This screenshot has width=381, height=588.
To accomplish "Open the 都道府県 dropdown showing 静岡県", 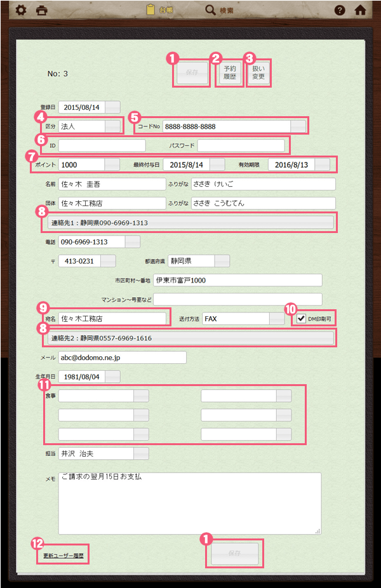I will click(x=222, y=261).
